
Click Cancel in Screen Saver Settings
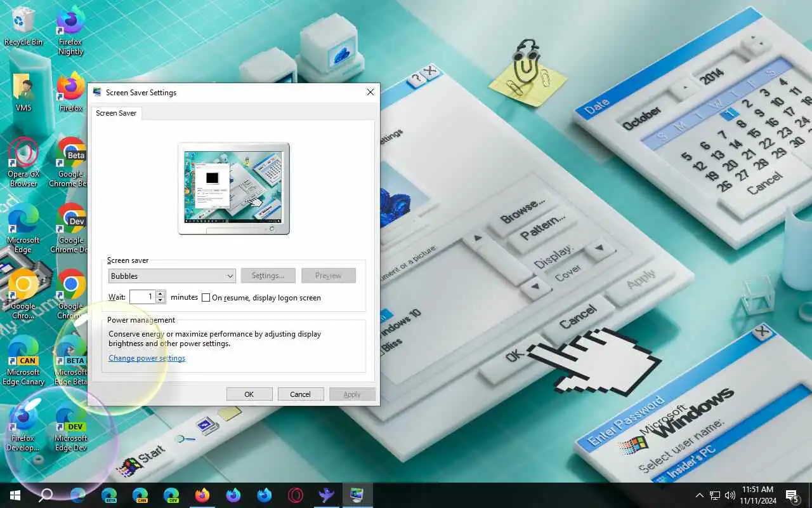click(x=301, y=394)
